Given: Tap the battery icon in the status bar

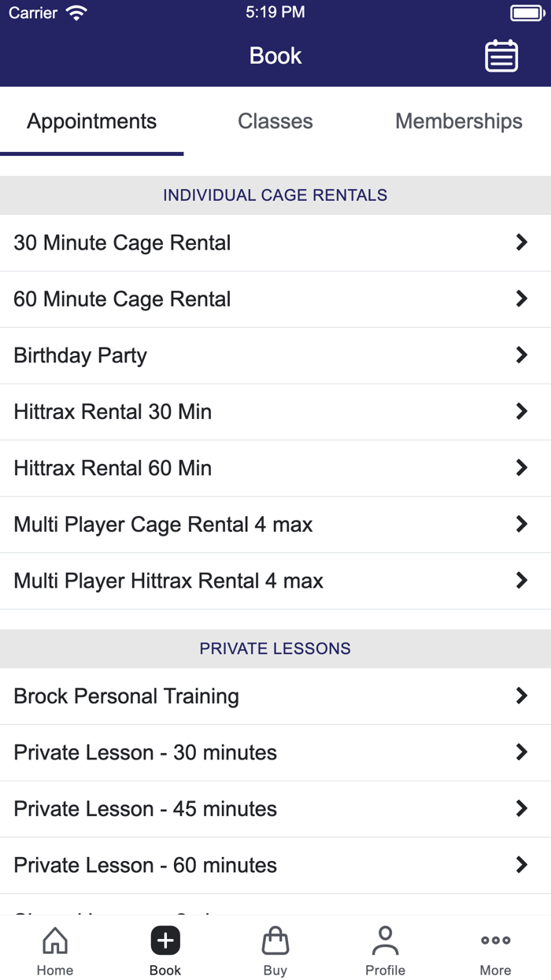Looking at the screenshot, I should (527, 12).
